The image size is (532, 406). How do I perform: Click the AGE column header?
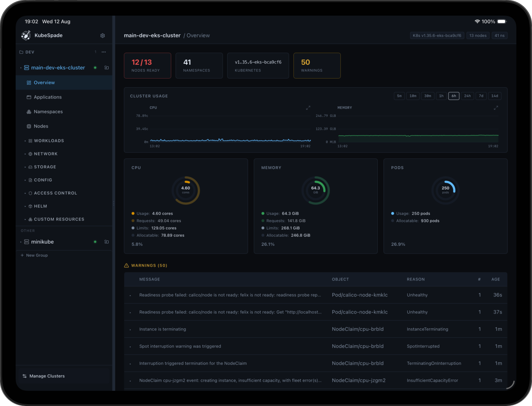tap(495, 279)
